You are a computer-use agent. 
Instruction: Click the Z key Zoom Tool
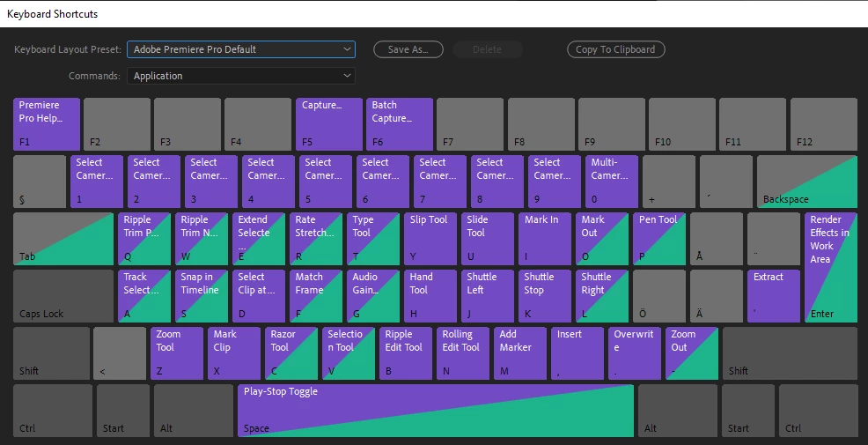click(177, 353)
